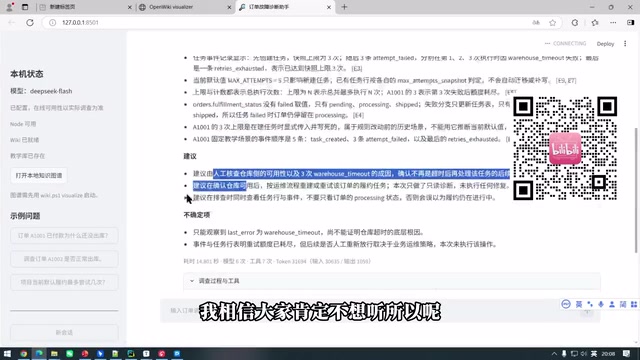The width and height of the screenshot is (640, 360).
Task: Click the 示例问题 heading
Action: point(25,216)
